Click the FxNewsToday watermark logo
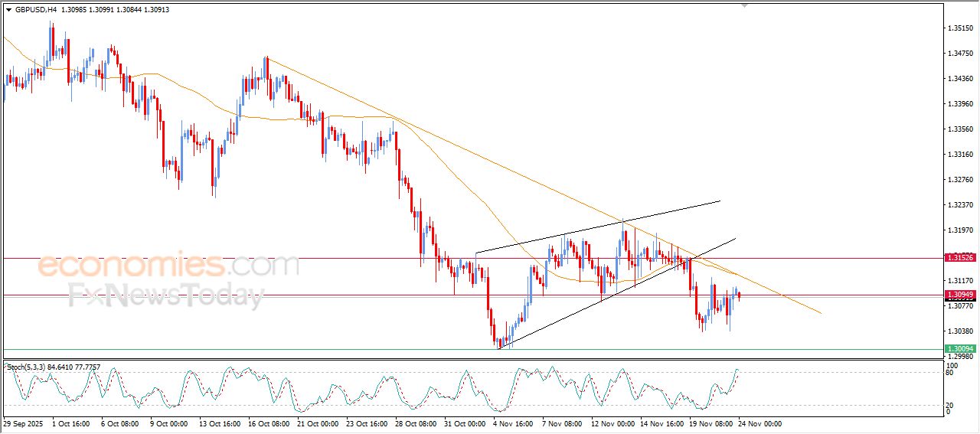 [x=165, y=295]
